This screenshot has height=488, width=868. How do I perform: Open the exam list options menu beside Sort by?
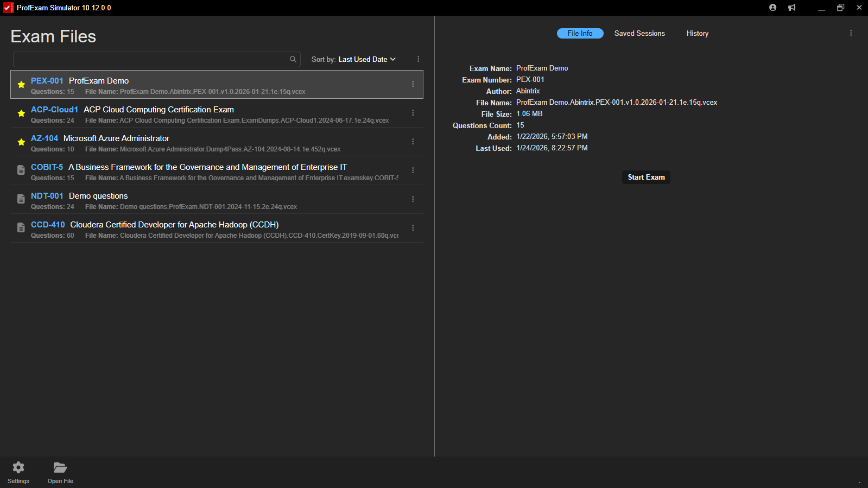[418, 59]
